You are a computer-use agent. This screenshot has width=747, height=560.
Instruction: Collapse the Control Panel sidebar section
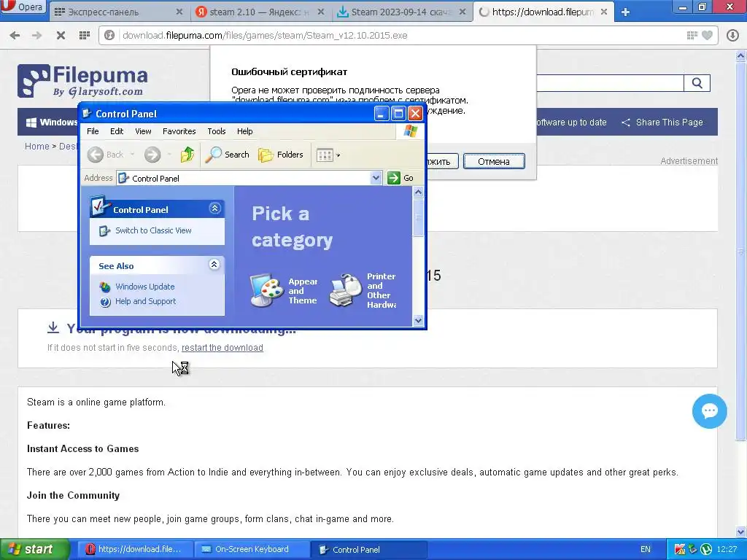[214, 208]
